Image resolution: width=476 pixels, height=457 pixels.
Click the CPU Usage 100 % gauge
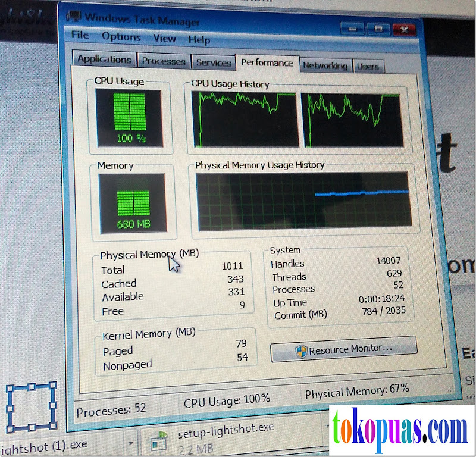pos(130,118)
